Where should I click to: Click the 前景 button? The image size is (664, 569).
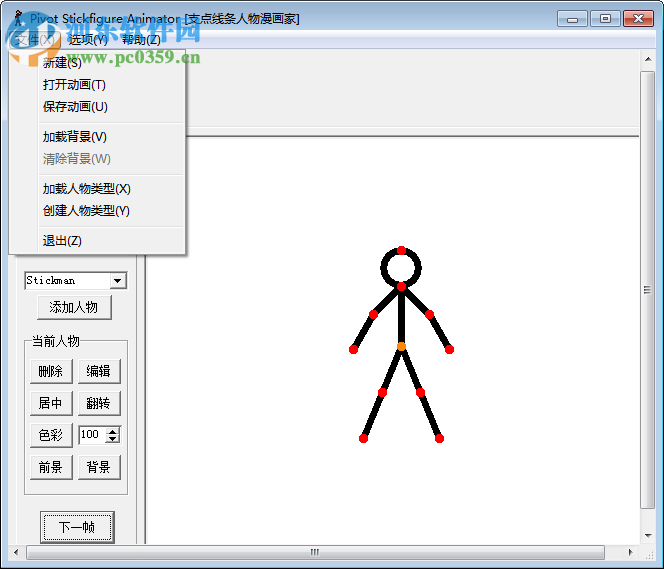51,467
